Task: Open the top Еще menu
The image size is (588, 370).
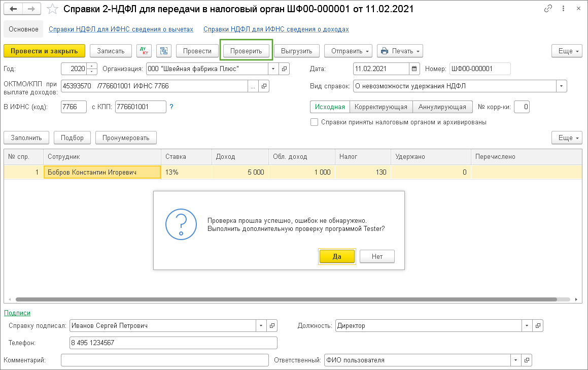Action: coord(567,51)
